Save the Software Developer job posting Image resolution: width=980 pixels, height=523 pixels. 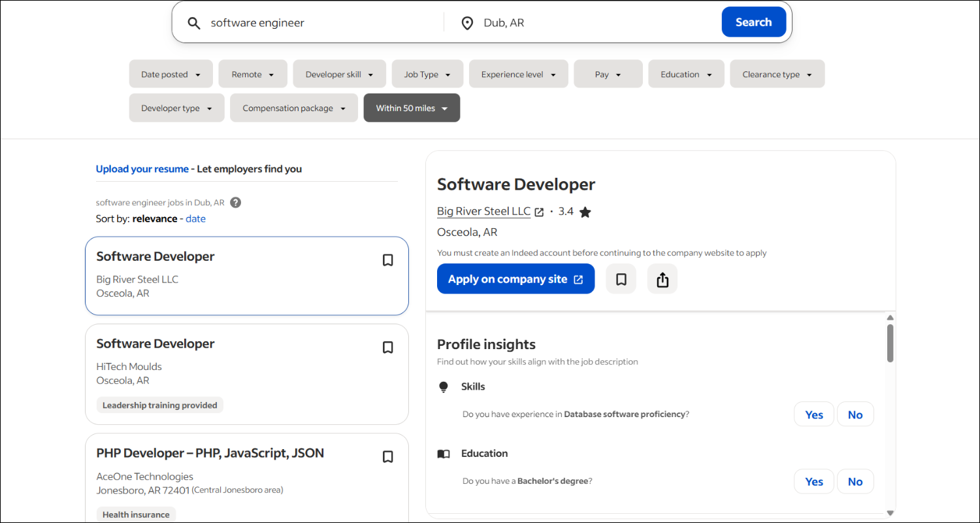tap(620, 278)
